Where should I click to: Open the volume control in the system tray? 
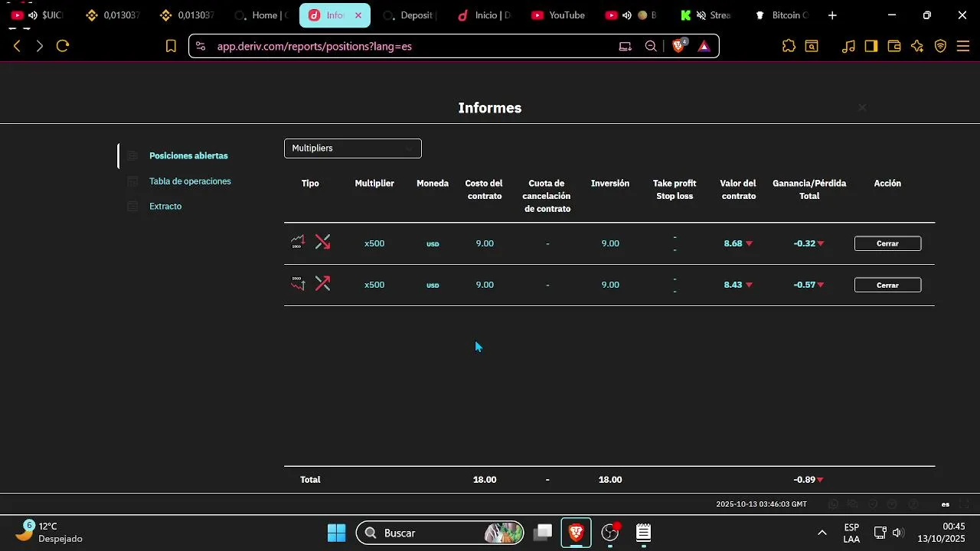(897, 533)
